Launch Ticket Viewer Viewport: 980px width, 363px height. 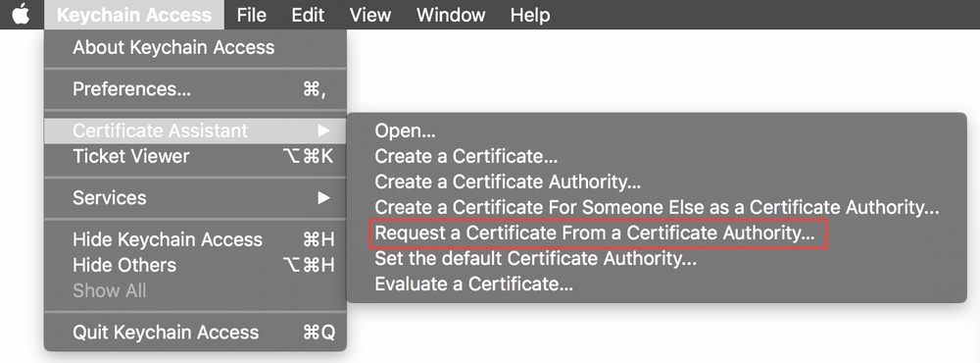pos(195,156)
